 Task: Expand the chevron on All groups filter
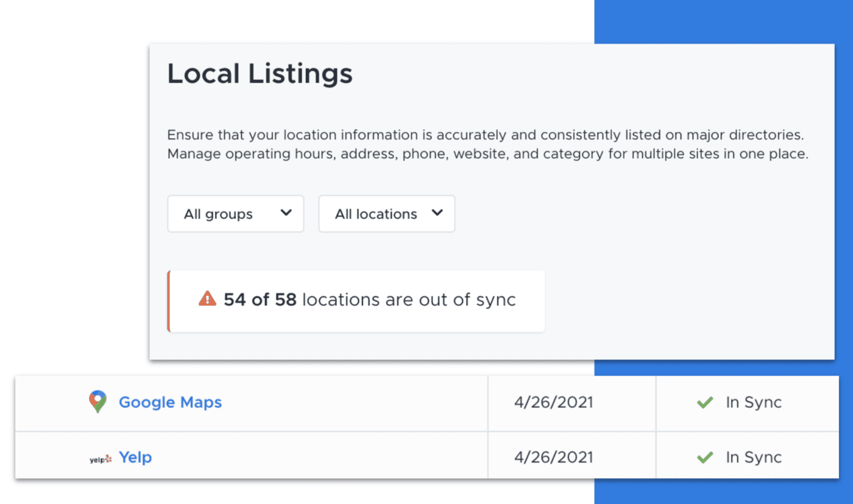pyautogui.click(x=286, y=214)
